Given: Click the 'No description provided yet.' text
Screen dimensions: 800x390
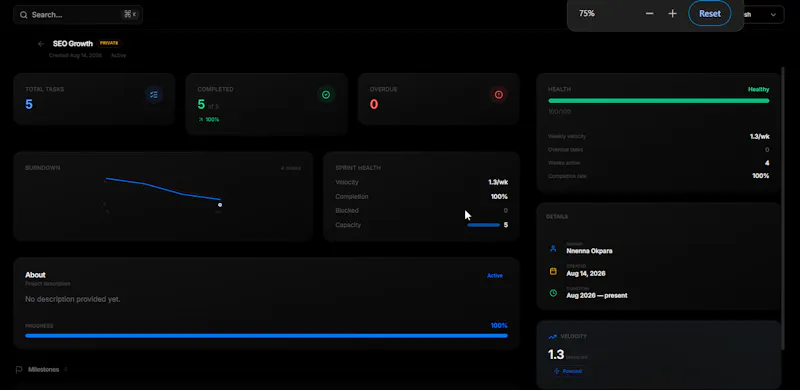Looking at the screenshot, I should 73,299.
